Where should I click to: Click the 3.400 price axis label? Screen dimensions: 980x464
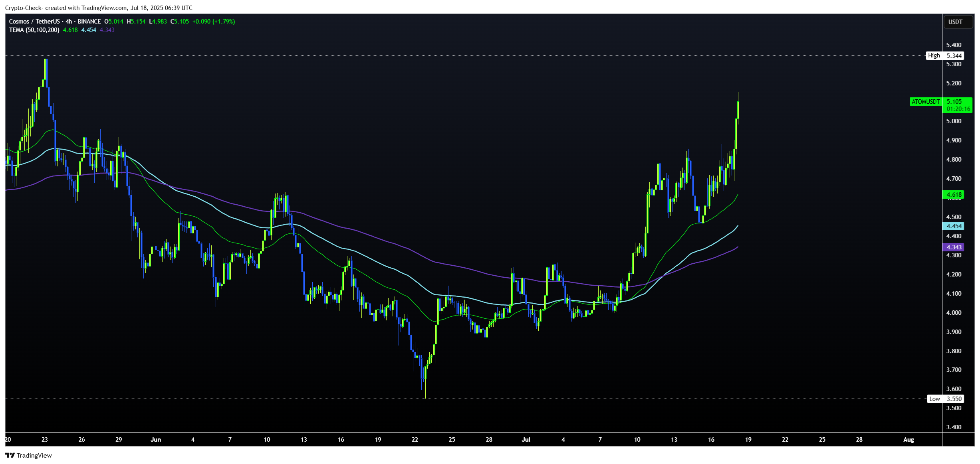(954, 427)
